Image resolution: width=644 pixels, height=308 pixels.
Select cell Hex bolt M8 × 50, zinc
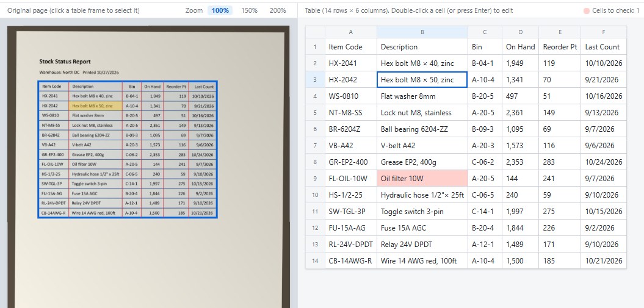tap(422, 79)
